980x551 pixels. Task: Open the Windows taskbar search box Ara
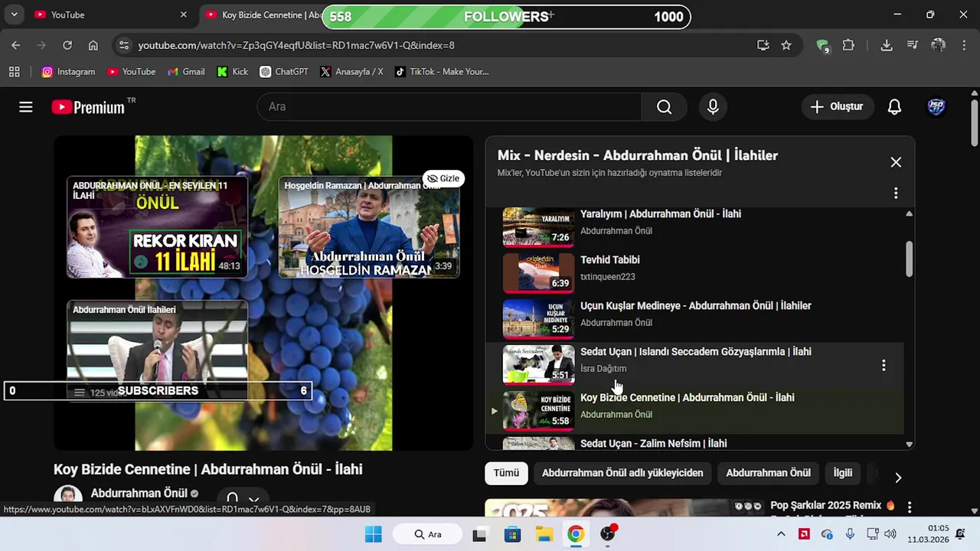[427, 534]
